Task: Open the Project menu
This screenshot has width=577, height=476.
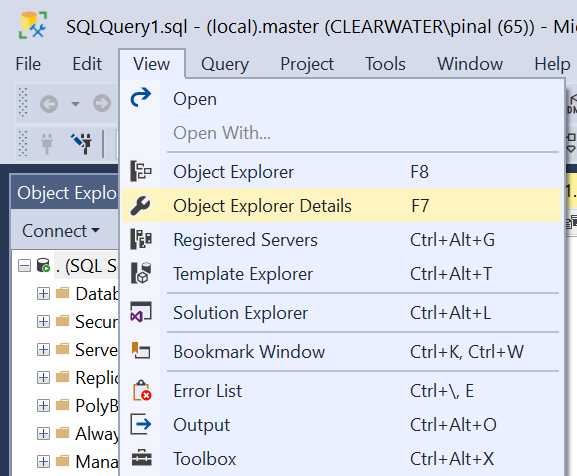Action: (x=307, y=64)
